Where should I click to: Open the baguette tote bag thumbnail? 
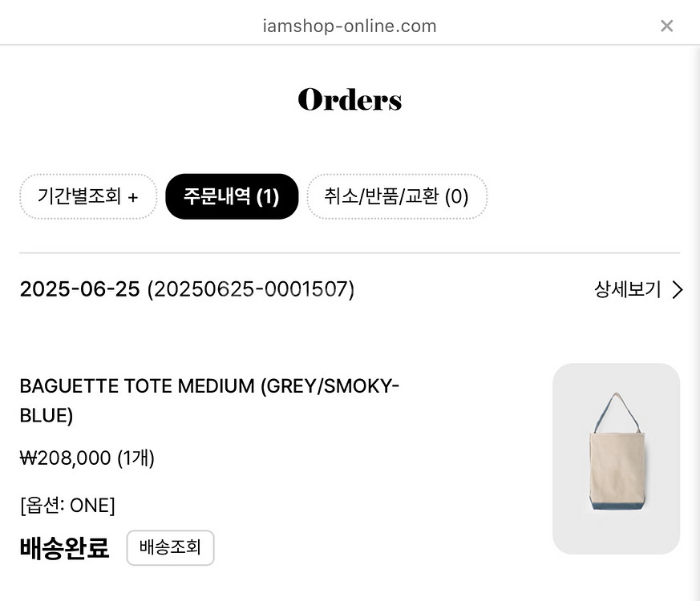pos(616,458)
